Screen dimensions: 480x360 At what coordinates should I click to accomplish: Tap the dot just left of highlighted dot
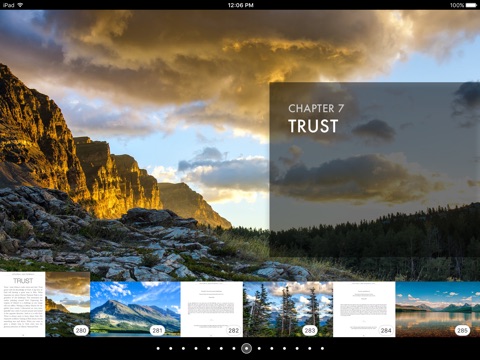click(234, 348)
